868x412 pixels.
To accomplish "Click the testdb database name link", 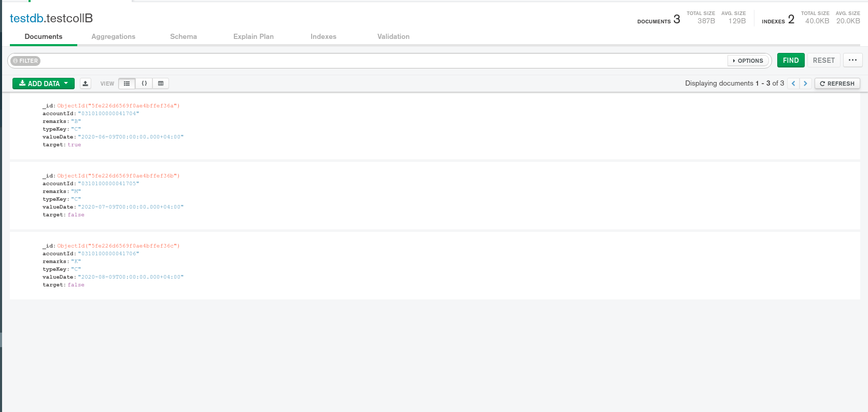I will (26, 18).
